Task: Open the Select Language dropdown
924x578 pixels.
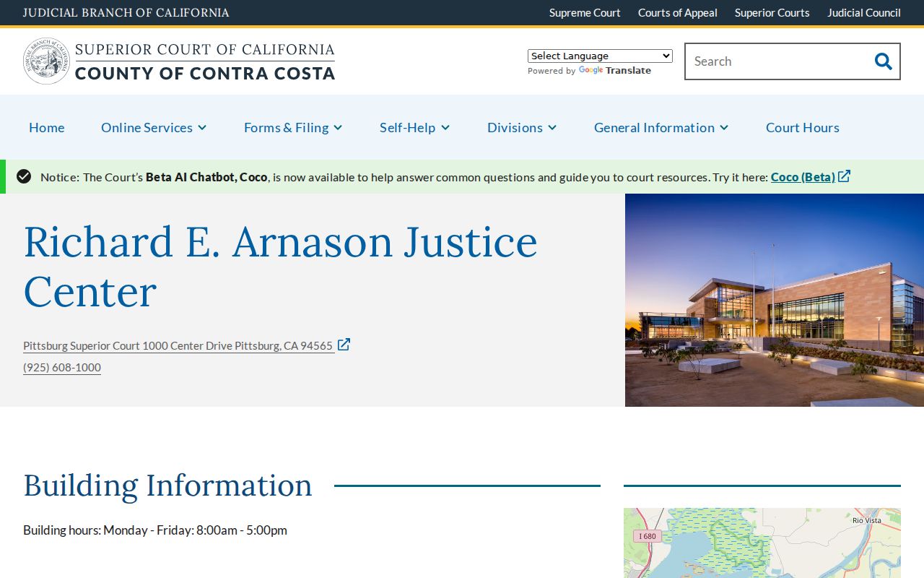Action: (x=600, y=56)
